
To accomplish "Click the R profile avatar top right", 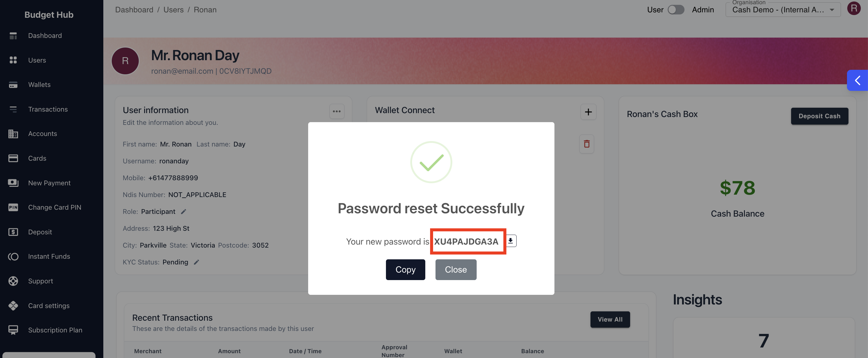I will (854, 8).
